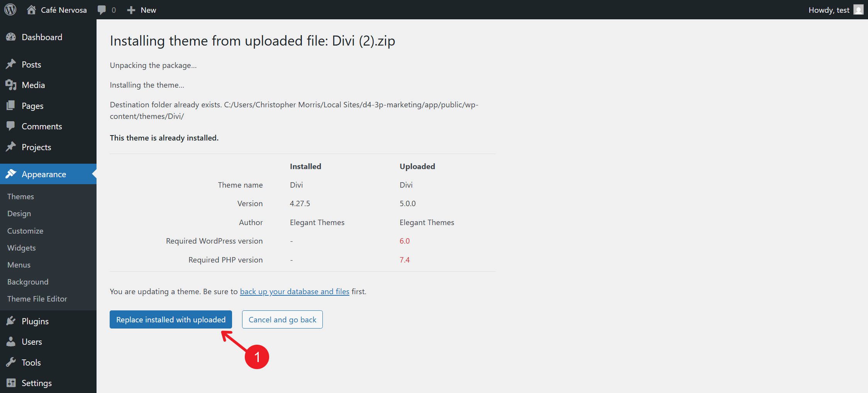Open the Theme File Editor
The image size is (868, 393).
click(37, 298)
